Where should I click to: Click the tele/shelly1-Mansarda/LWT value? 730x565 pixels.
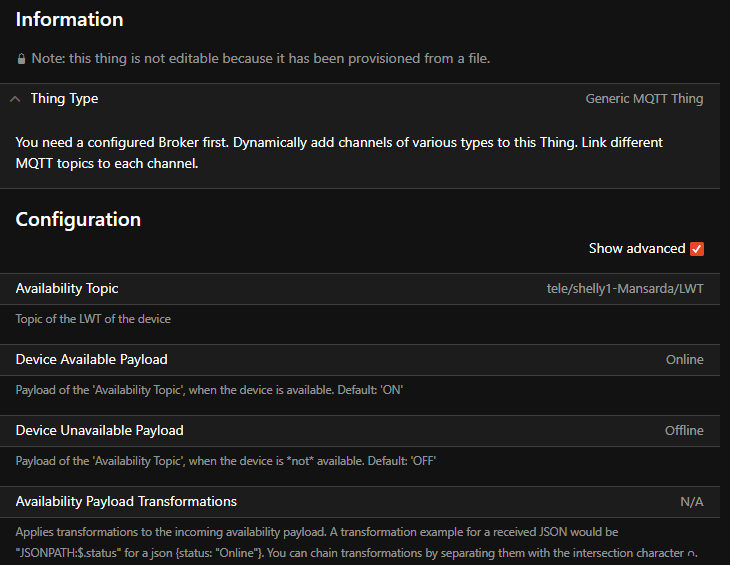click(625, 289)
